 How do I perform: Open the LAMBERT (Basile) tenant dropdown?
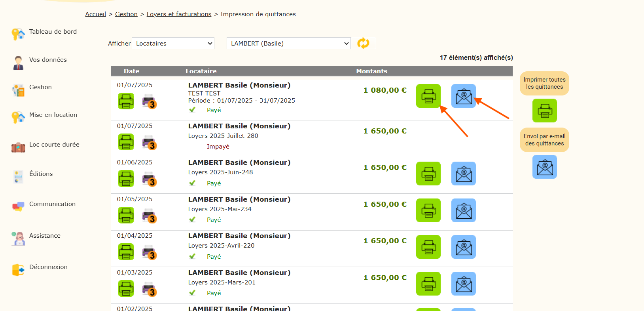tap(289, 43)
